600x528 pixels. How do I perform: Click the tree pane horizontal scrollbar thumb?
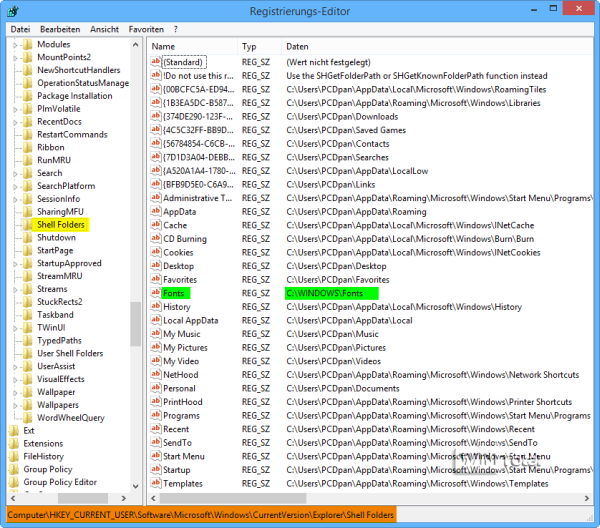click(83, 498)
